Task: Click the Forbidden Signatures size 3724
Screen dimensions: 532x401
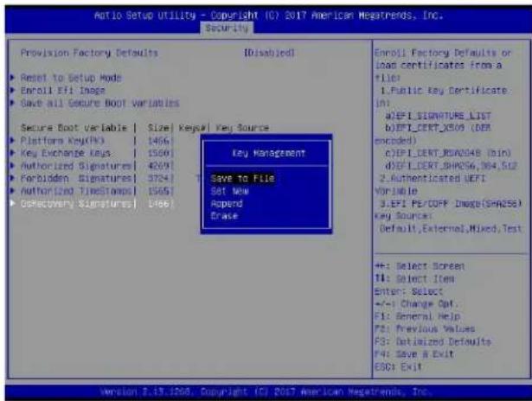Action: (x=158, y=178)
